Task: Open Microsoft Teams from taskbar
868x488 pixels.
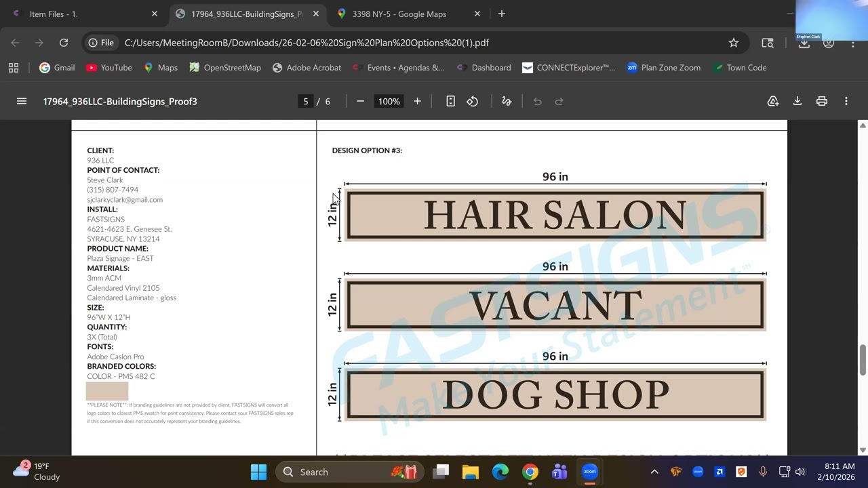Action: [x=559, y=472]
